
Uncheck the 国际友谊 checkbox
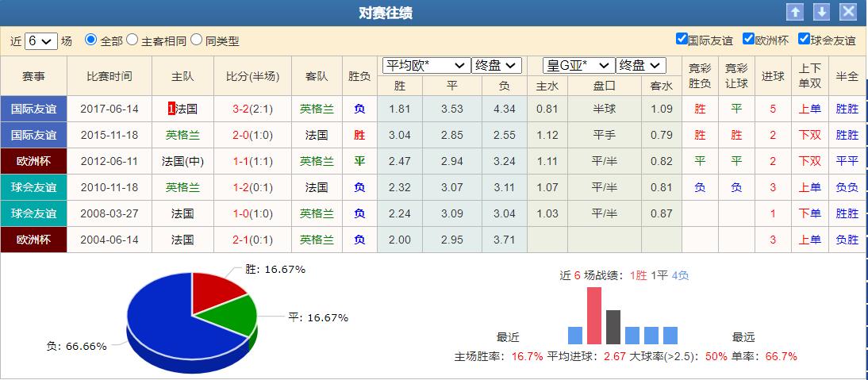coord(682,39)
